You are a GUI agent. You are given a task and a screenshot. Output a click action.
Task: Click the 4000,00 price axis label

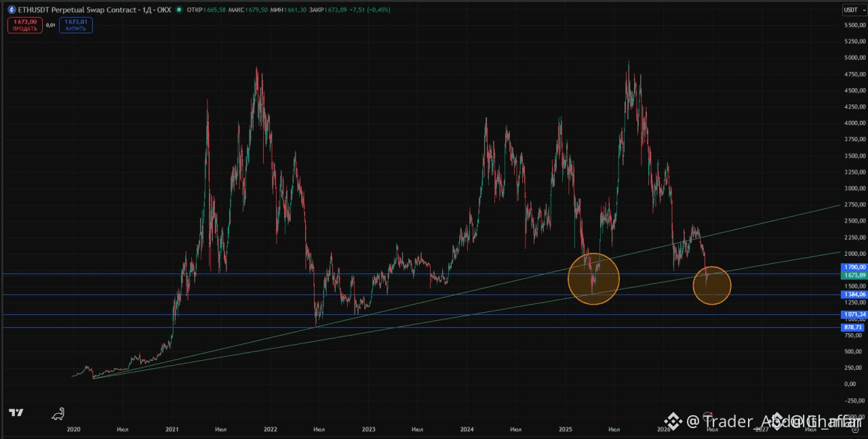tap(854, 123)
